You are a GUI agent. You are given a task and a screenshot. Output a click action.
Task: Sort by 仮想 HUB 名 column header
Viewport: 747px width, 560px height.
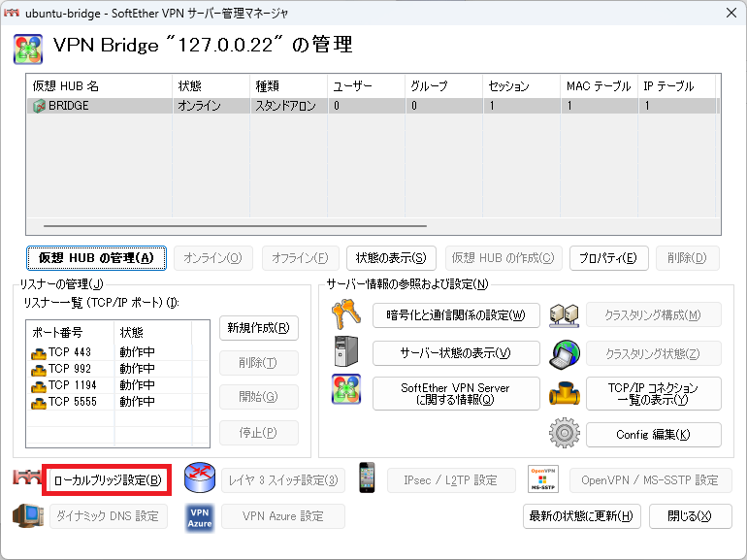pos(97,86)
